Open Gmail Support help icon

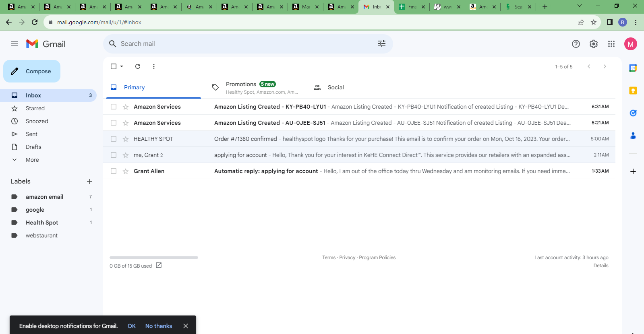point(576,44)
